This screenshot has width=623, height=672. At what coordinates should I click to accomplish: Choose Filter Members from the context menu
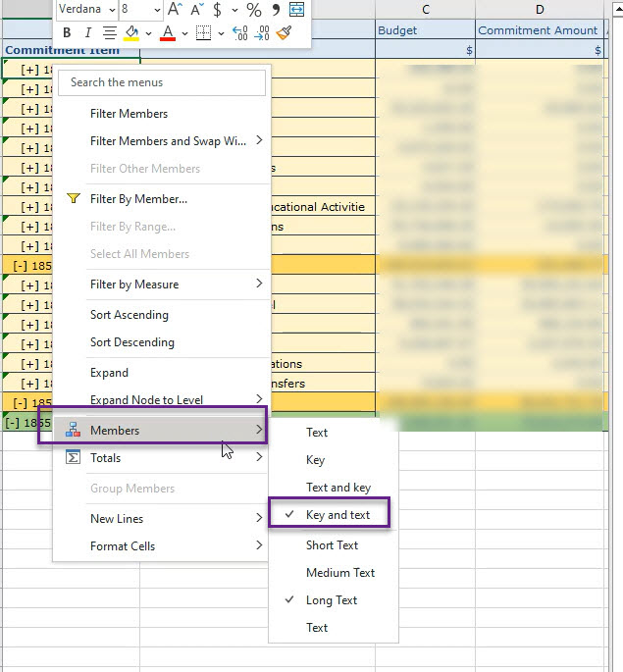point(161,114)
